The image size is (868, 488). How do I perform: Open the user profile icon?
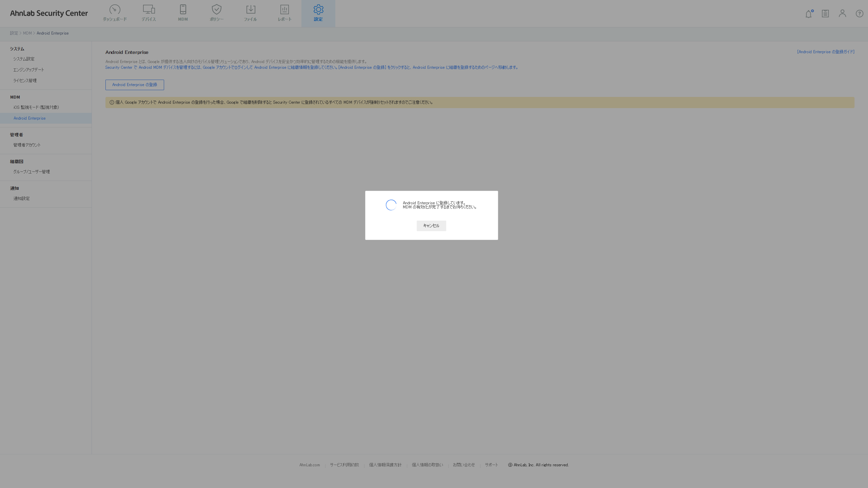[x=842, y=14]
